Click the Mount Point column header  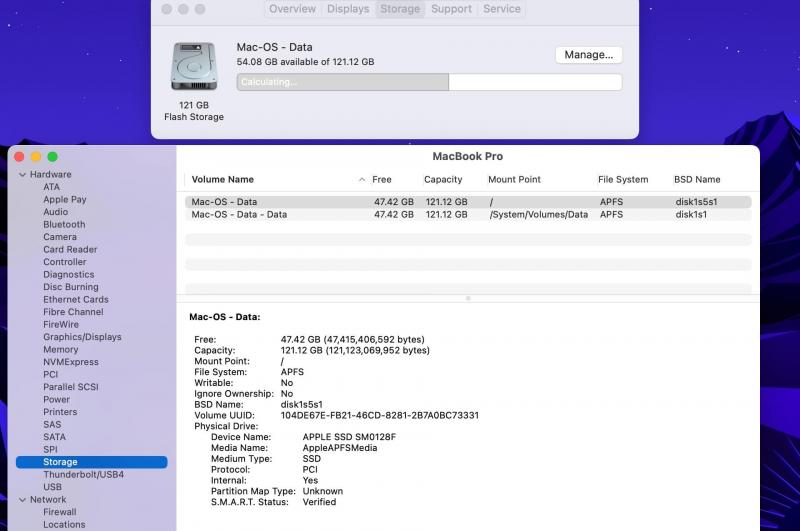tap(514, 180)
